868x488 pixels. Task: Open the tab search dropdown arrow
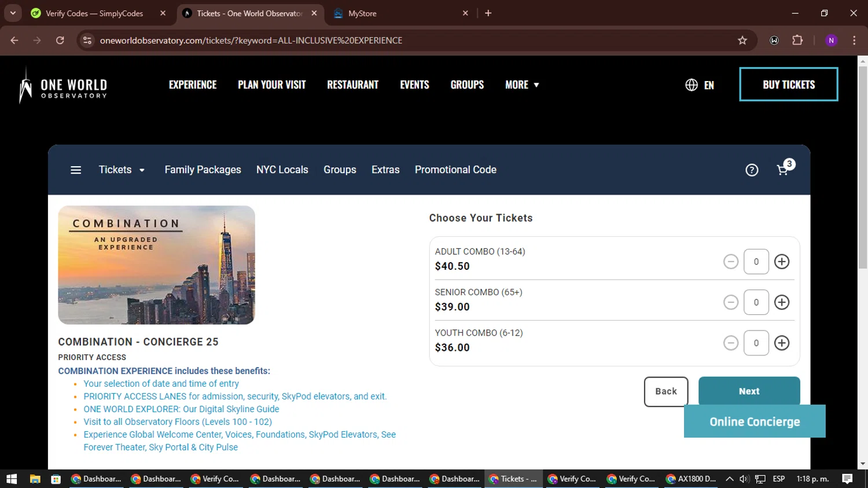point(12,13)
